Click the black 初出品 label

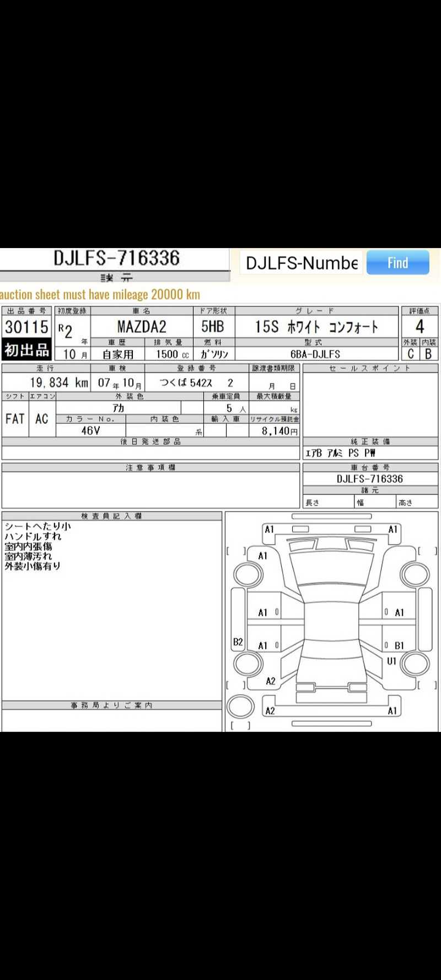click(27, 349)
